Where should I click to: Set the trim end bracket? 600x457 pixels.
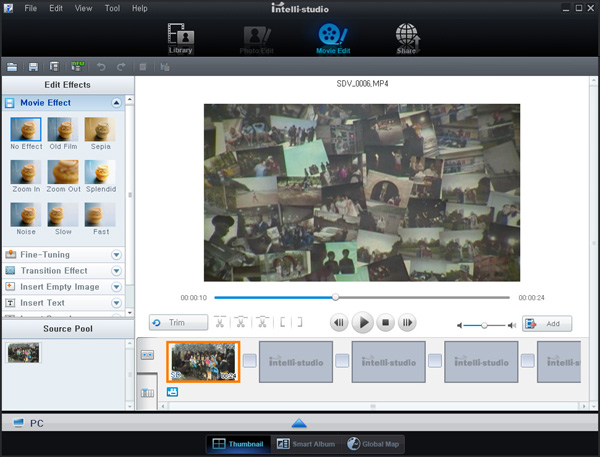click(x=300, y=322)
